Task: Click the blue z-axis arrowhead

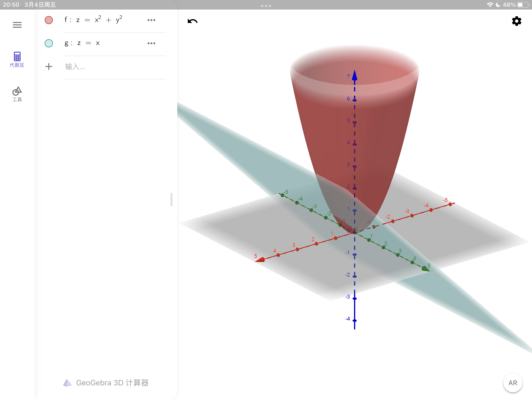Action: click(355, 75)
